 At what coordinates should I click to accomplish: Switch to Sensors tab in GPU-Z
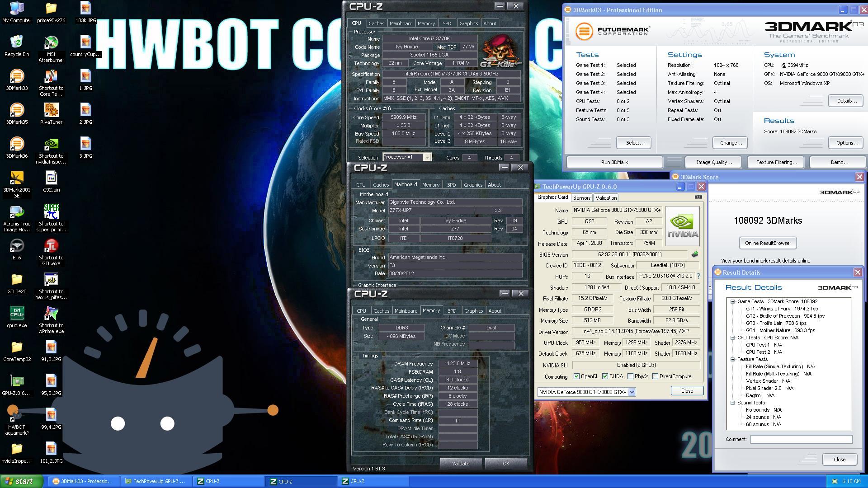click(582, 198)
